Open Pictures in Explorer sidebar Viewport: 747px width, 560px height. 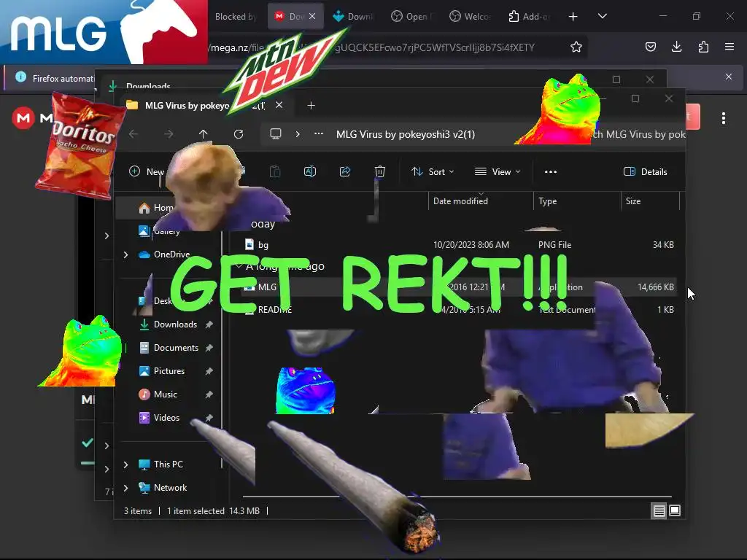161,371
